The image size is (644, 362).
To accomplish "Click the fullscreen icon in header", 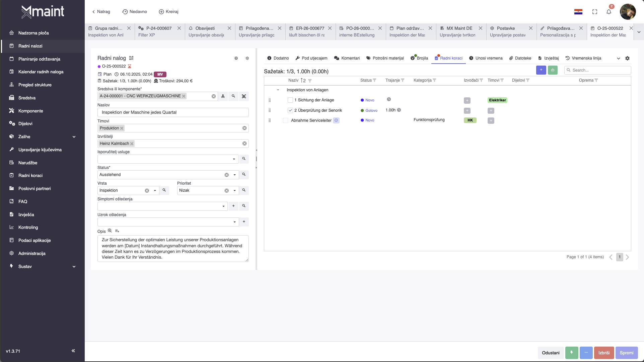I will (x=595, y=12).
